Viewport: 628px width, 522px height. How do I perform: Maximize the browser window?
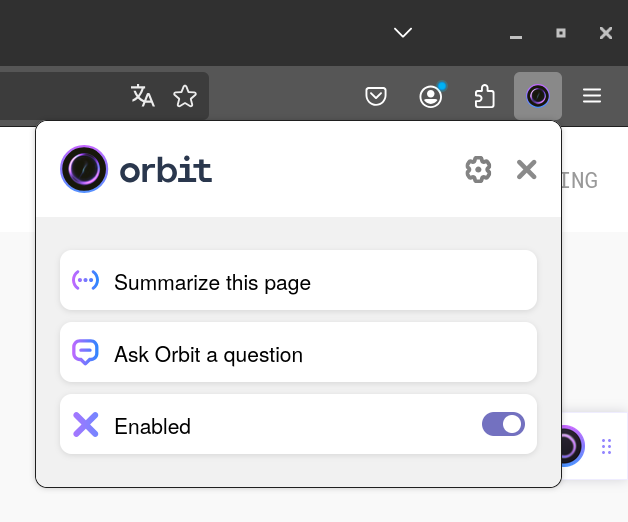[561, 33]
